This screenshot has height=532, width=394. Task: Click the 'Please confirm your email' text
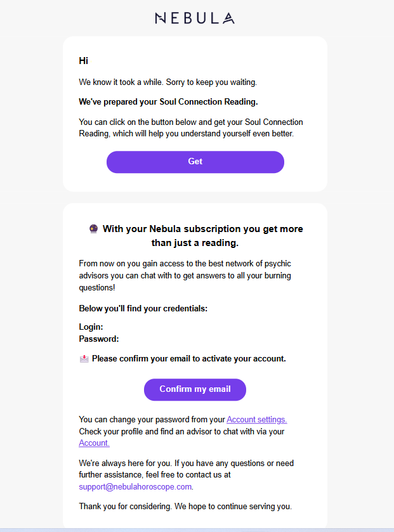point(188,359)
